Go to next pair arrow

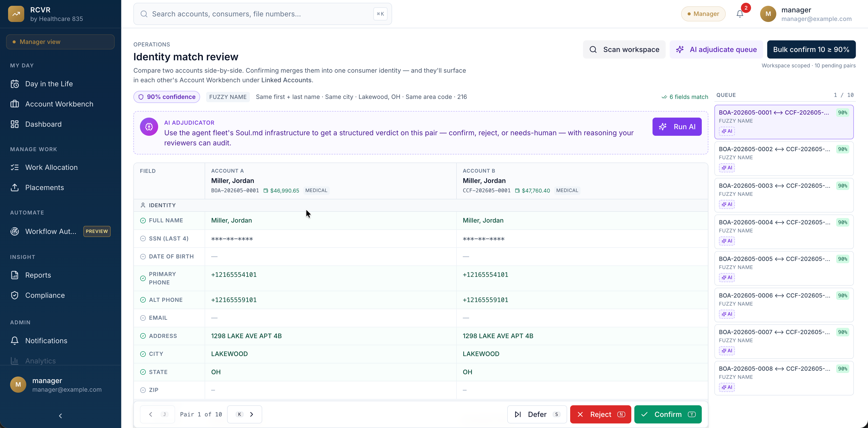[245, 414]
